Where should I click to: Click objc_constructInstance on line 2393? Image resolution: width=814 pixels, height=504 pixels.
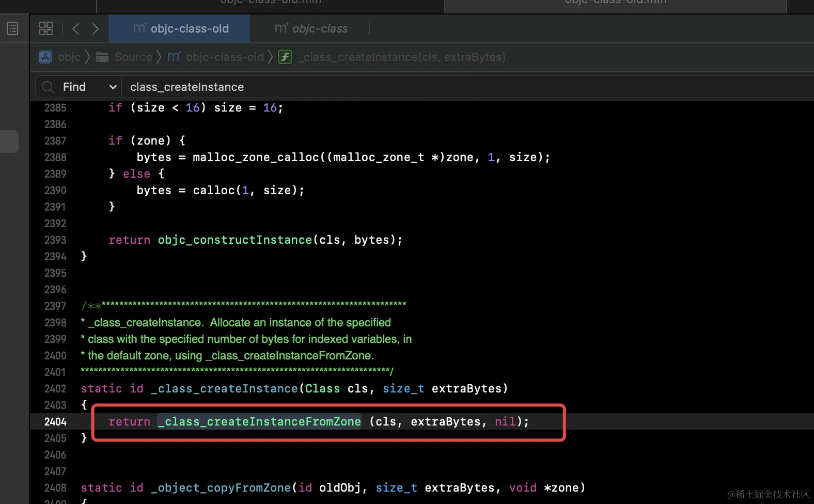[x=235, y=240]
